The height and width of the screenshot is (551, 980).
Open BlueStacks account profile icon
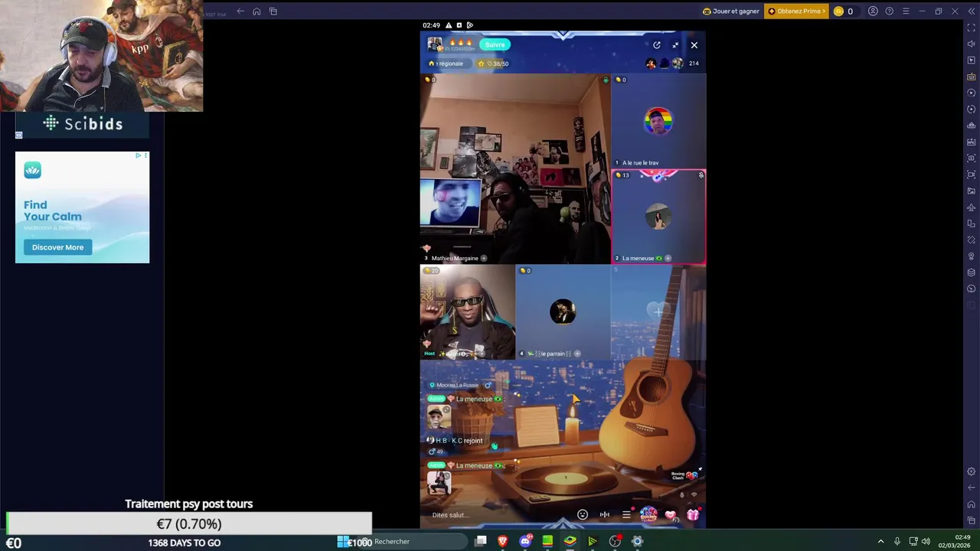pos(873,11)
